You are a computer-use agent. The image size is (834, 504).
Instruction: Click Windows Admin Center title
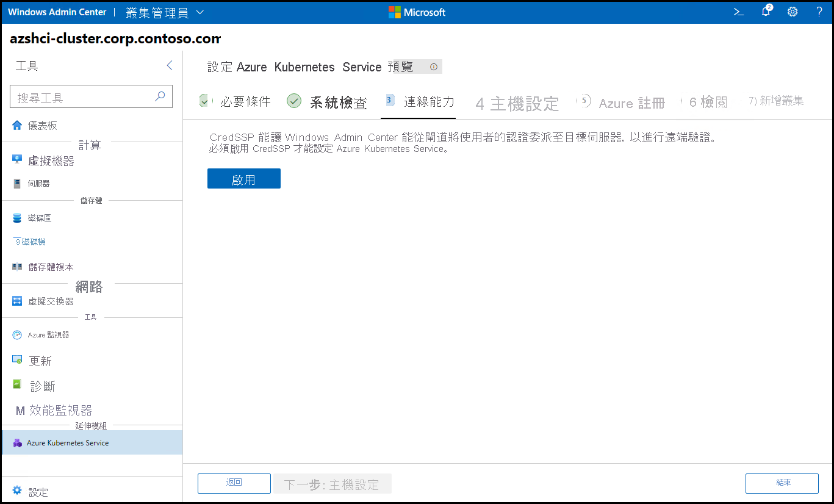click(x=57, y=12)
